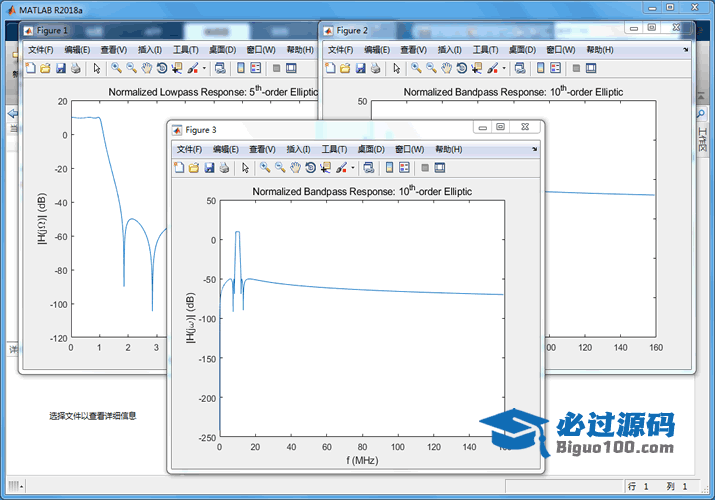This screenshot has height=500, width=715.
Task: Click New Figure icon in Figure 1 toolbar
Action: click(x=31, y=68)
